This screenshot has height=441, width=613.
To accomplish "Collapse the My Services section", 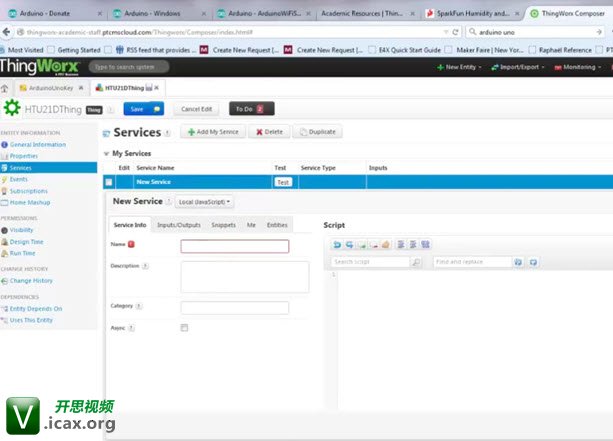I will pyautogui.click(x=106, y=154).
